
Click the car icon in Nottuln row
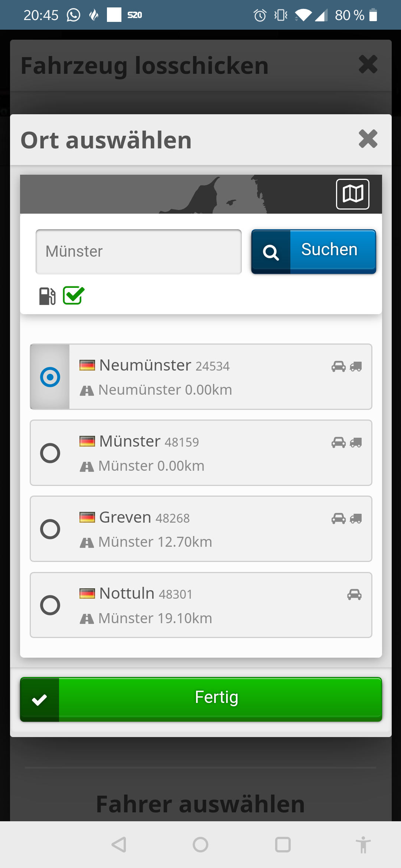pos(354,595)
